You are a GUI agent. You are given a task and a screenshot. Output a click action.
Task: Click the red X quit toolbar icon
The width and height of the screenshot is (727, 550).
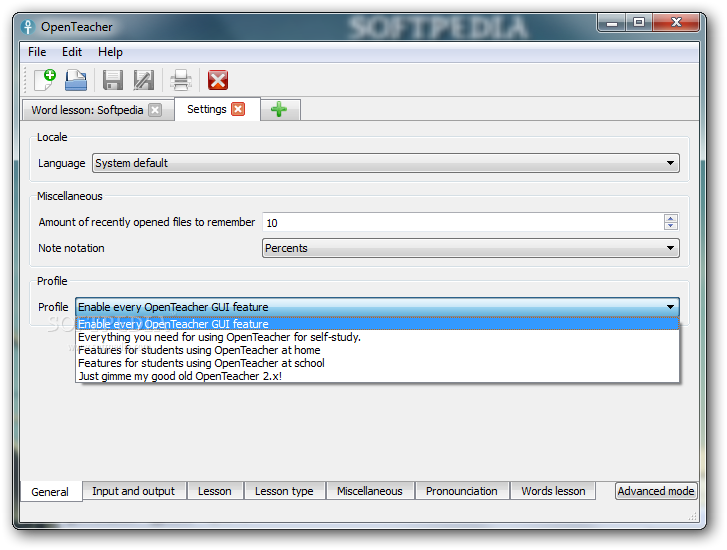point(217,80)
